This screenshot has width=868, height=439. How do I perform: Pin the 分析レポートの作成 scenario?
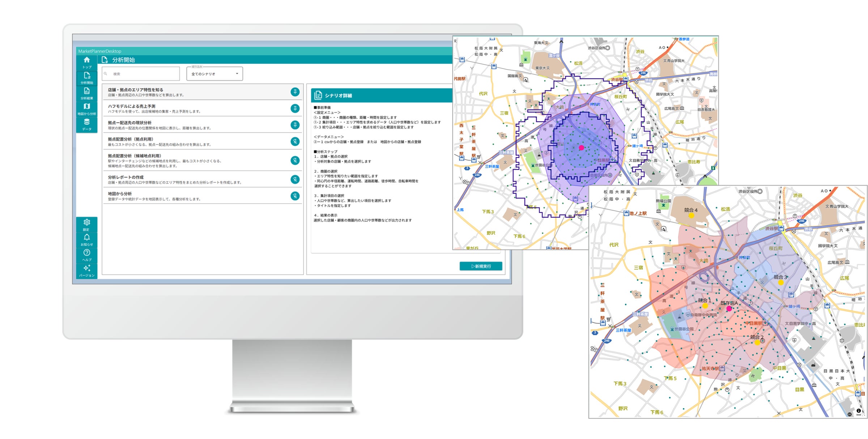coord(295,179)
